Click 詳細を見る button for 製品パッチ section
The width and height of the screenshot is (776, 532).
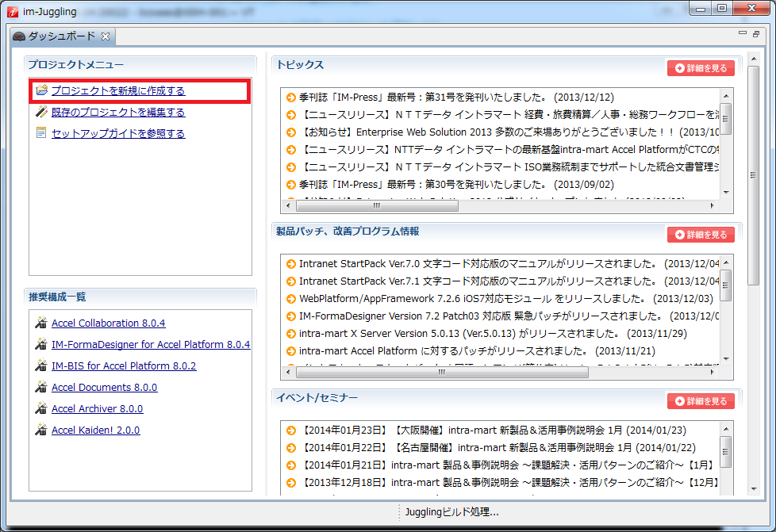pyautogui.click(x=701, y=235)
